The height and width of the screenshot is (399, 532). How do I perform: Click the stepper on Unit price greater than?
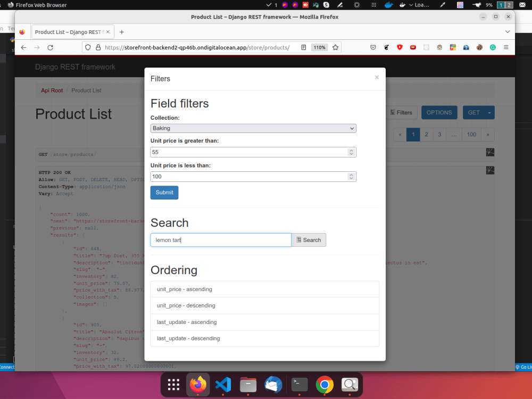pyautogui.click(x=351, y=152)
